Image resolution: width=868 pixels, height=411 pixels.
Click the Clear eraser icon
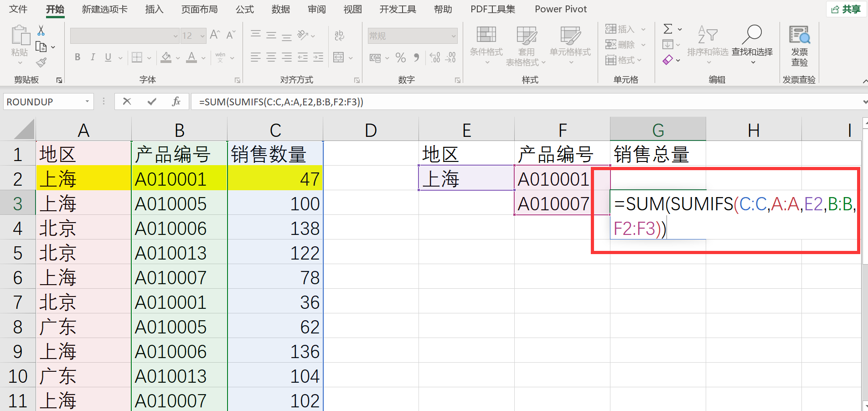click(668, 60)
